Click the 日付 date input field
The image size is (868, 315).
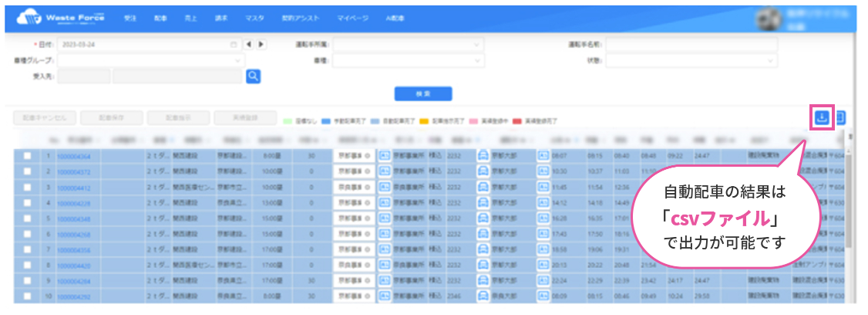148,44
